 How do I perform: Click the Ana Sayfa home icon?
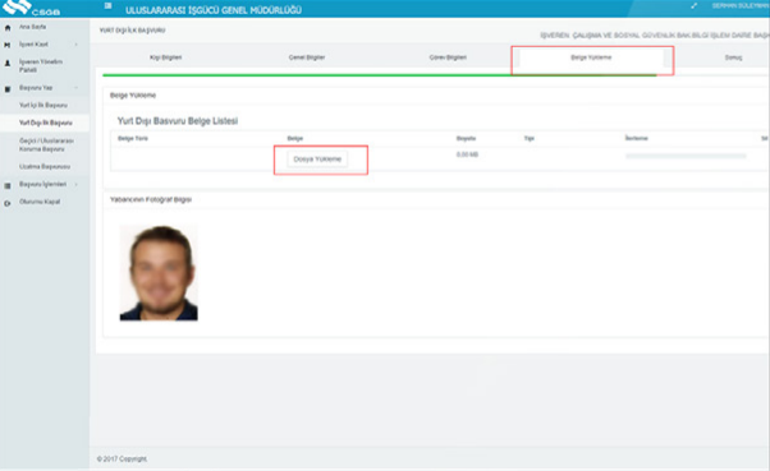coord(9,27)
